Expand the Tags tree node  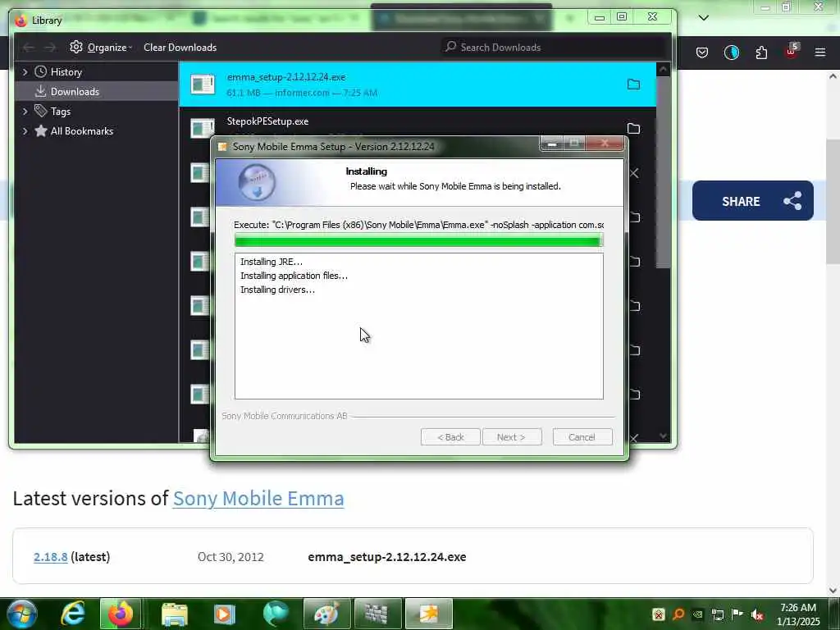25,111
